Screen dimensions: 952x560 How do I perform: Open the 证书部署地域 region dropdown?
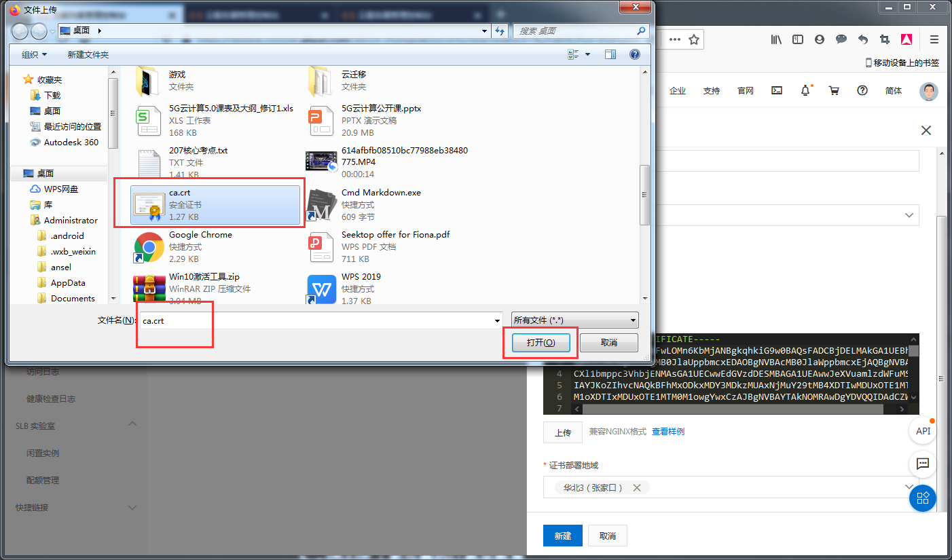909,487
